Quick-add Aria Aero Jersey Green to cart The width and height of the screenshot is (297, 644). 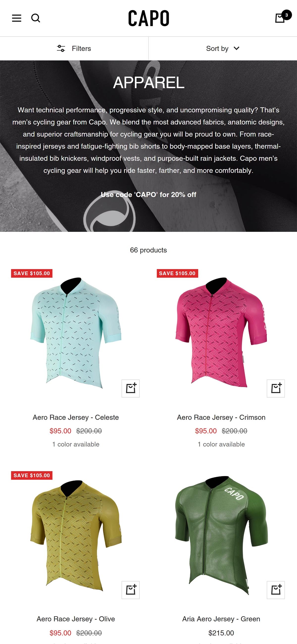[276, 590]
